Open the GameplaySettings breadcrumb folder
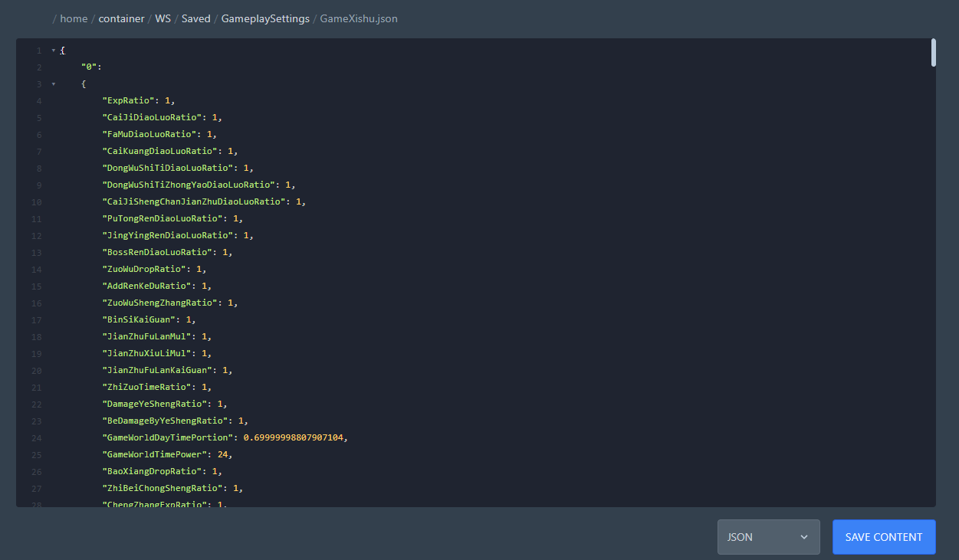 [265, 18]
